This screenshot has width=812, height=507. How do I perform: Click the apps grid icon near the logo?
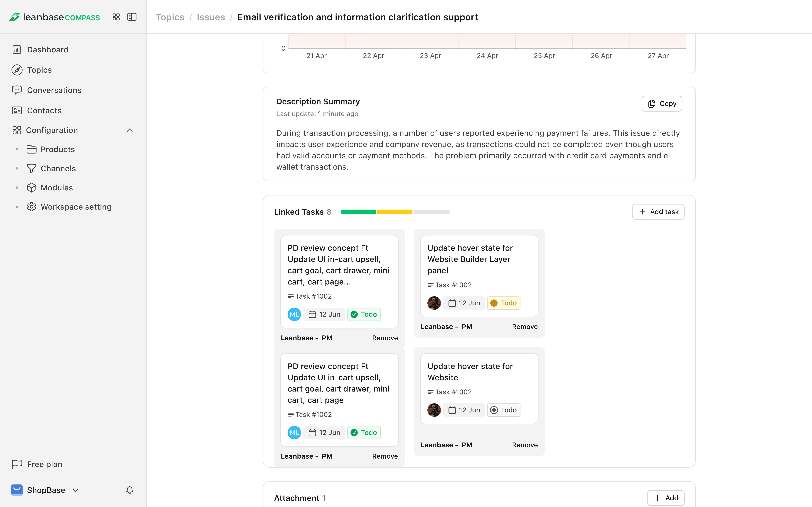[x=116, y=17]
